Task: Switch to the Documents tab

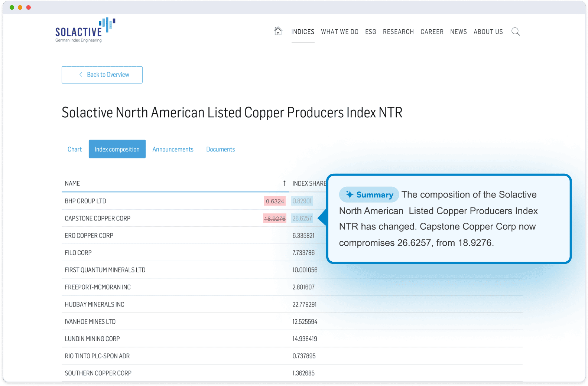Action: point(221,149)
